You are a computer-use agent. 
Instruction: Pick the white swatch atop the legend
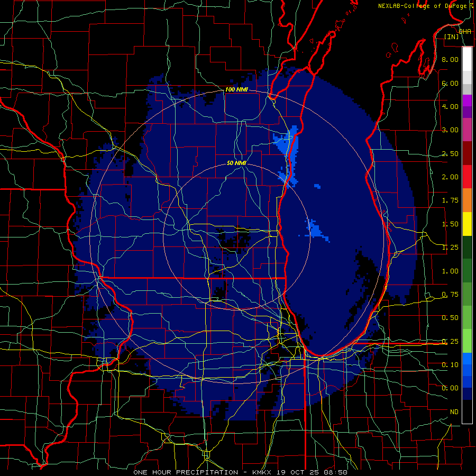pyautogui.click(x=467, y=59)
